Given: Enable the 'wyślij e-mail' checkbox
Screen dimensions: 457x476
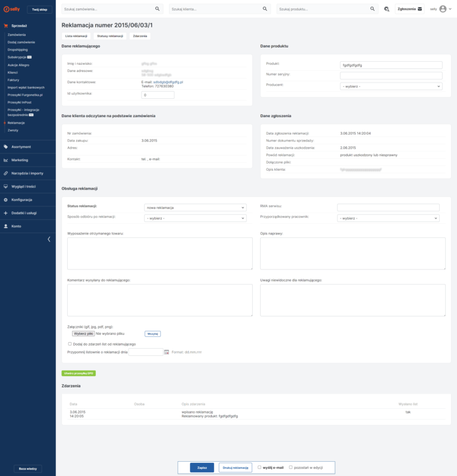Looking at the screenshot, I should (259, 467).
